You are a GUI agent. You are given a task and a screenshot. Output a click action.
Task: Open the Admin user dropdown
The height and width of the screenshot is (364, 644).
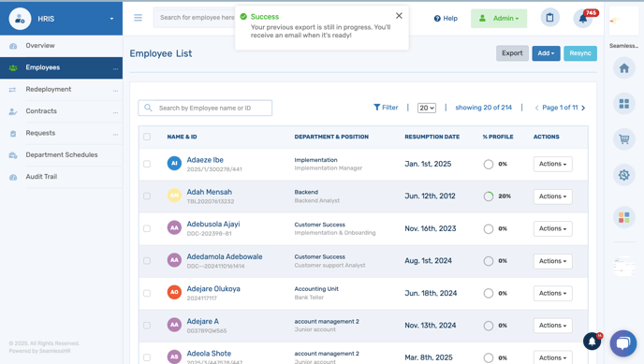coord(499,19)
